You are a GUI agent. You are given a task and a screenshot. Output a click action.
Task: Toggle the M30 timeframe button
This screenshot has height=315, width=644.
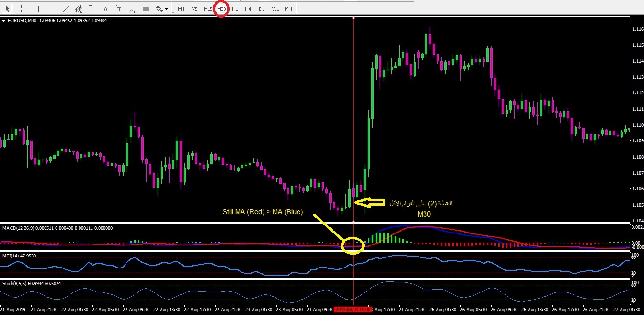tap(221, 9)
